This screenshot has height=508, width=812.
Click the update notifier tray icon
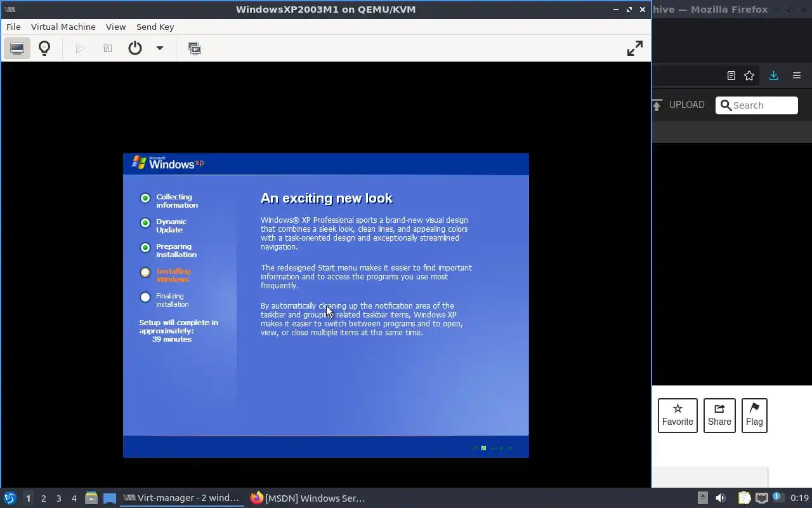[777, 498]
